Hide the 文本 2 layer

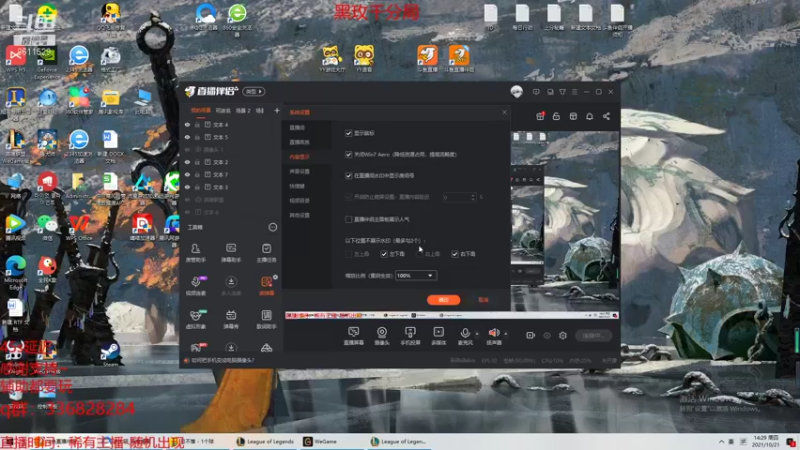coord(187,162)
